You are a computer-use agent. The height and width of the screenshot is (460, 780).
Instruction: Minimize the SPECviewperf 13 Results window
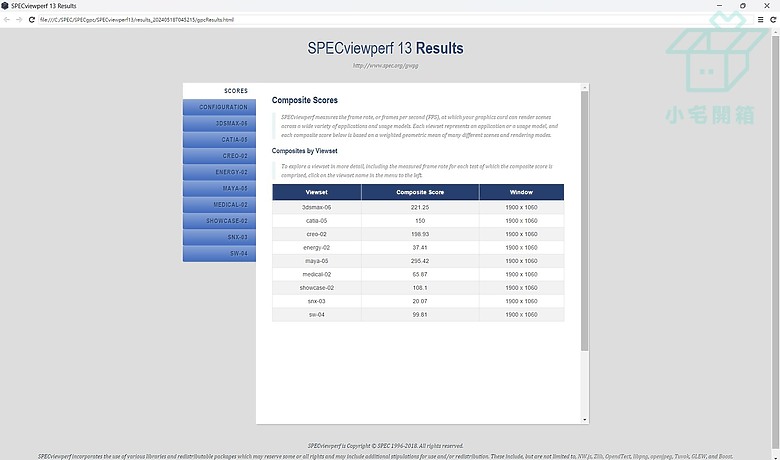click(719, 5)
